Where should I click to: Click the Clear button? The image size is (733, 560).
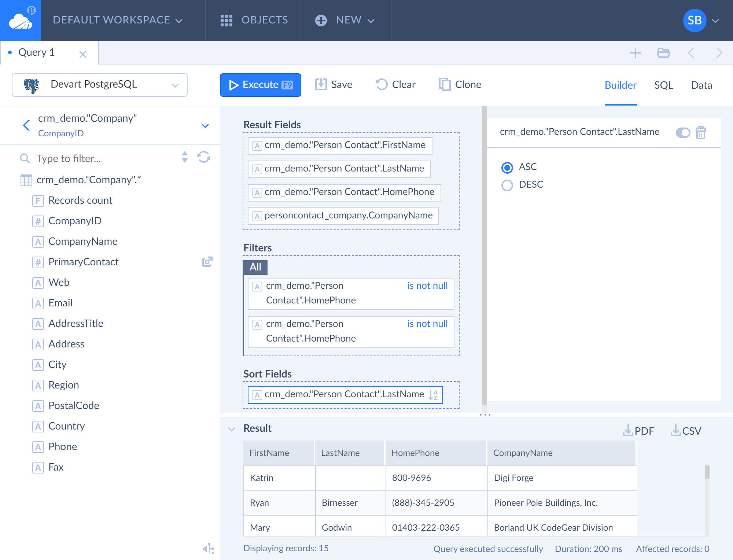coord(396,85)
